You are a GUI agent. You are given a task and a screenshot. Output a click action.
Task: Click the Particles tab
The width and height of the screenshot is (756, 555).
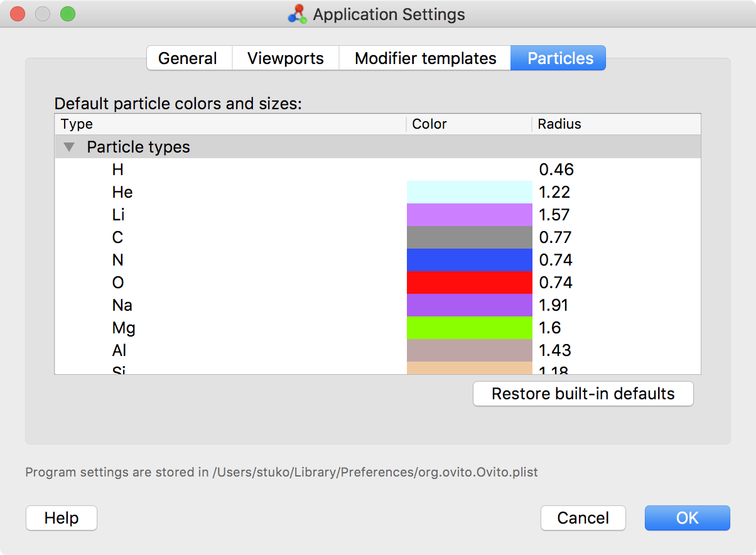click(559, 58)
